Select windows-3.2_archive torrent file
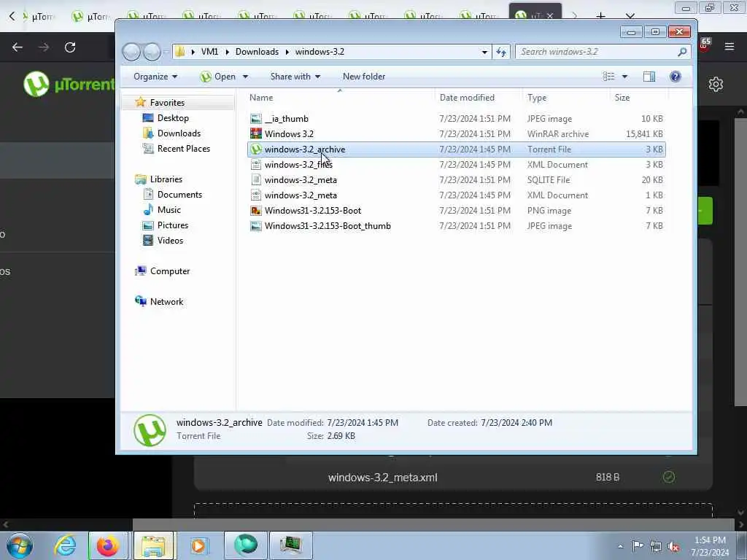Viewport: 747px width, 560px height. [x=457, y=149]
